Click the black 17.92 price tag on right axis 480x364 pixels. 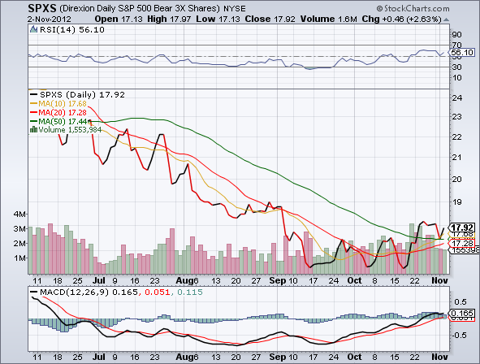pos(462,228)
